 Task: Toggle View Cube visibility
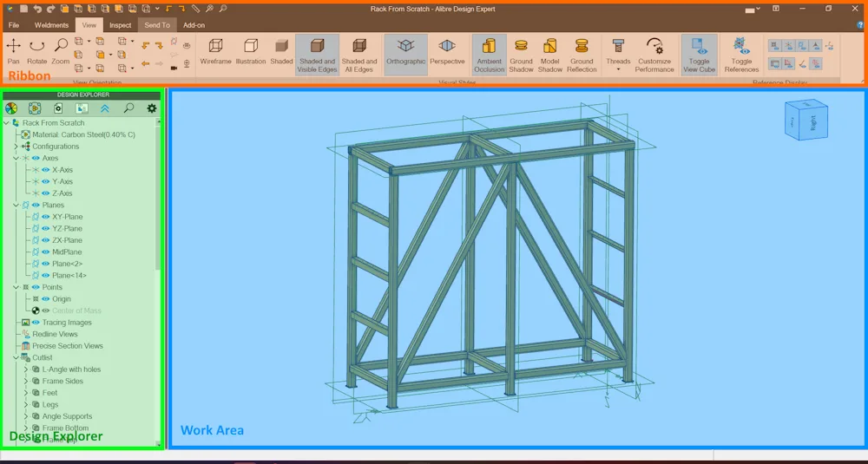(699, 55)
